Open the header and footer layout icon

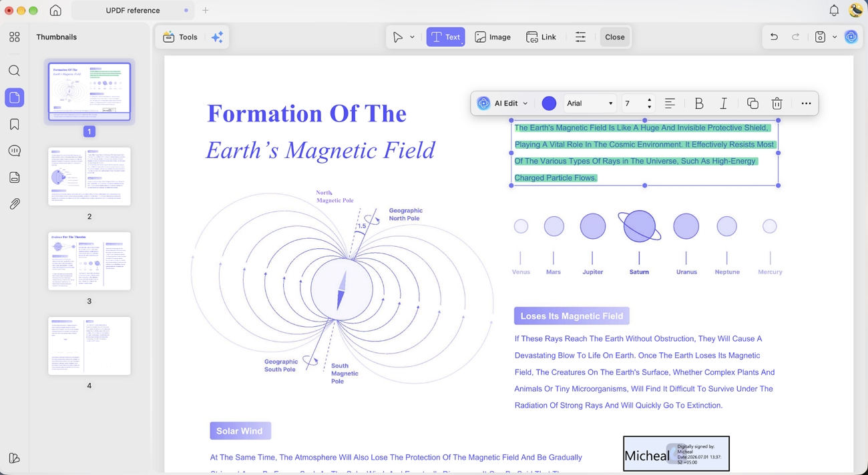tap(580, 37)
